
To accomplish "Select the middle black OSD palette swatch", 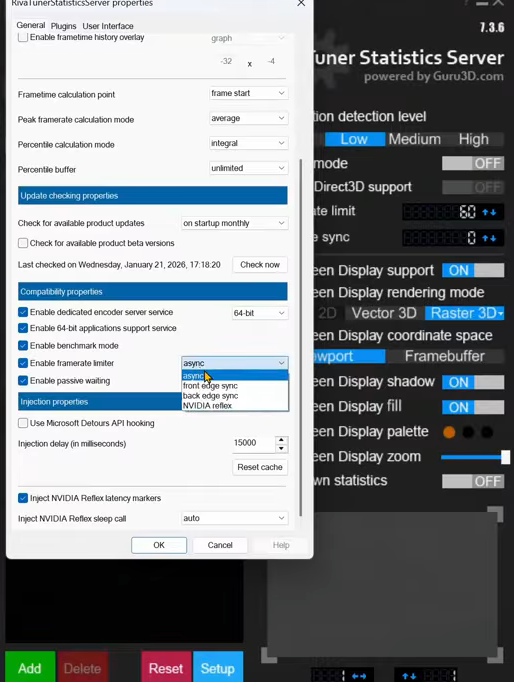I will coord(468,432).
